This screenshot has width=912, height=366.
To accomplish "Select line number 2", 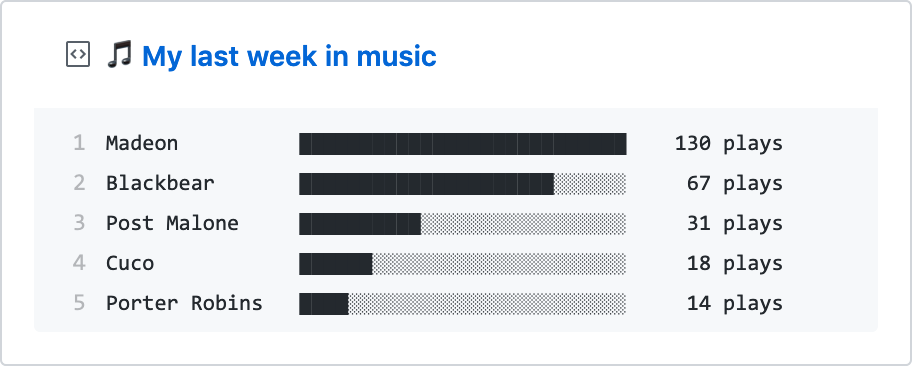I will click(80, 183).
